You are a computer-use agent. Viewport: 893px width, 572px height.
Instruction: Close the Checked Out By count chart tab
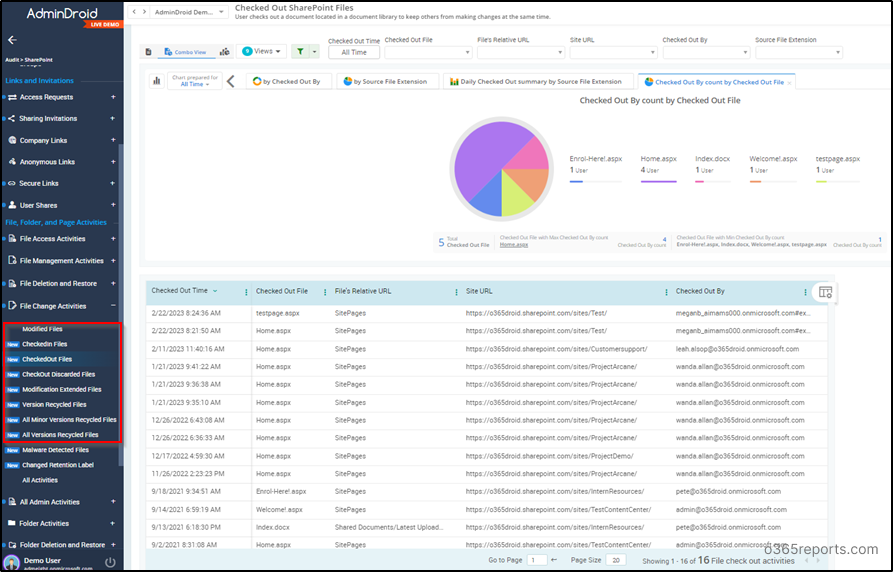[789, 83]
